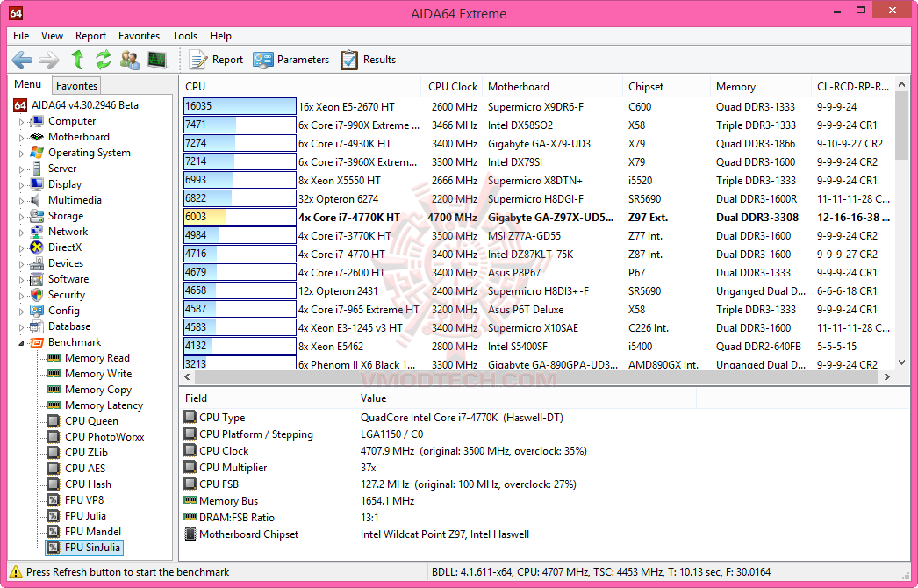The width and height of the screenshot is (918, 588).
Task: Select the FPU Julia benchmark icon
Action: [x=54, y=515]
